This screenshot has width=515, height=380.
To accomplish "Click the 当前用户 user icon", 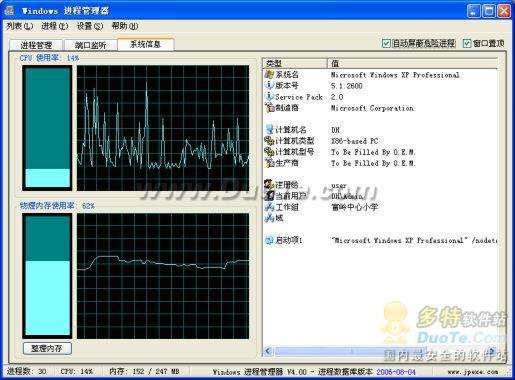I will [x=269, y=196].
